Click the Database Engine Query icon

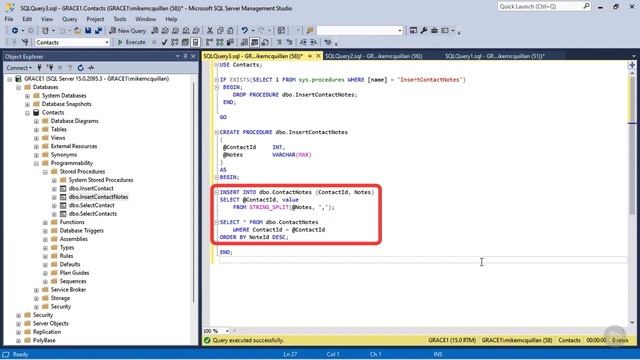click(x=155, y=31)
